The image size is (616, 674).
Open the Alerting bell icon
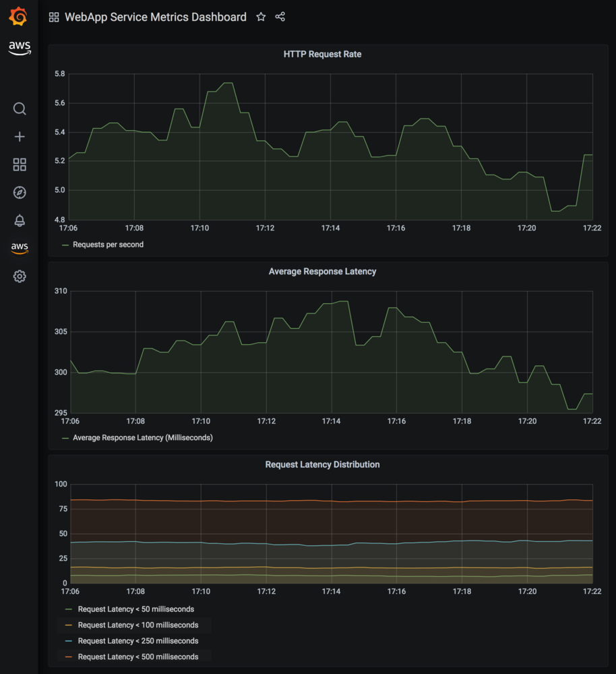[19, 220]
